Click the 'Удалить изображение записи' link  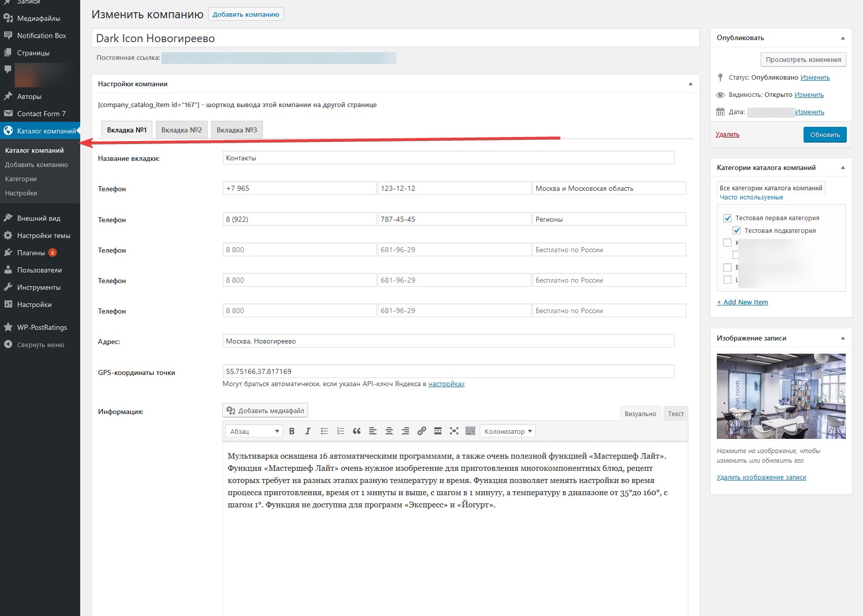click(x=761, y=477)
